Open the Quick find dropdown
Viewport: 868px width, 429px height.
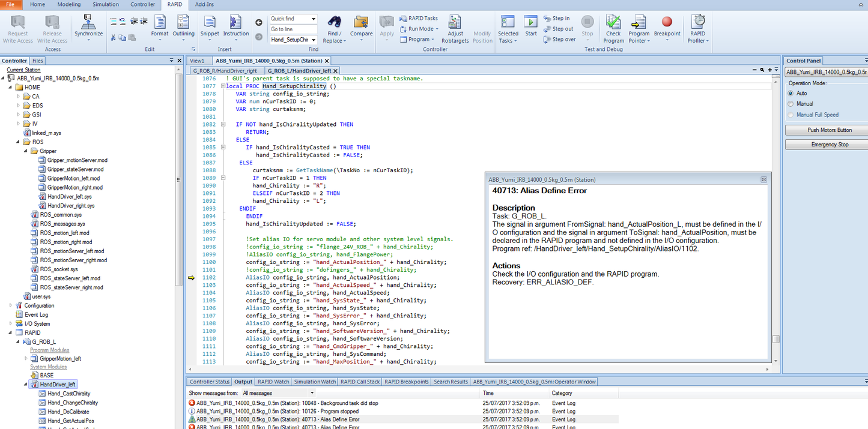314,19
